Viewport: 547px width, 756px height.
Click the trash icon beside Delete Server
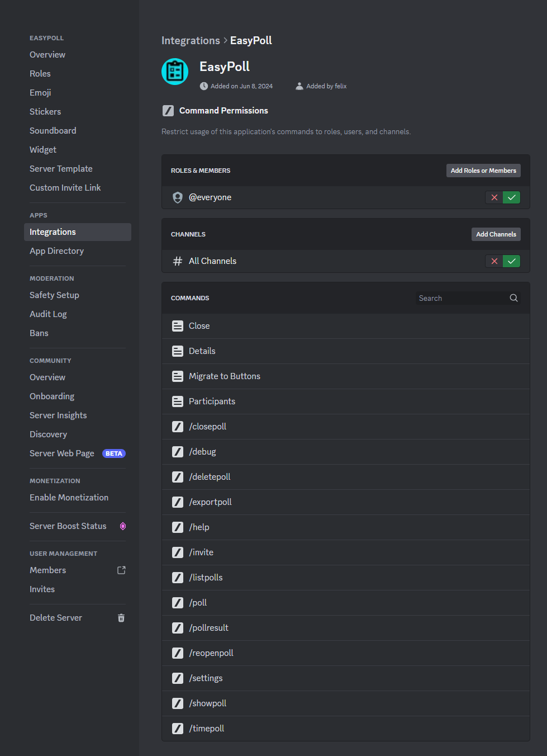pos(121,617)
